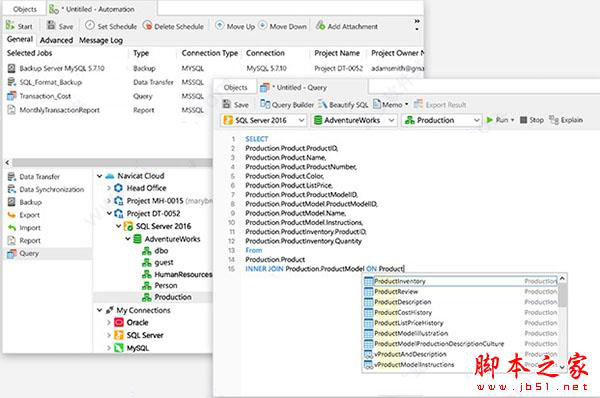The width and height of the screenshot is (600, 398).
Task: Click the Move Down arrow icon
Action: tap(263, 25)
